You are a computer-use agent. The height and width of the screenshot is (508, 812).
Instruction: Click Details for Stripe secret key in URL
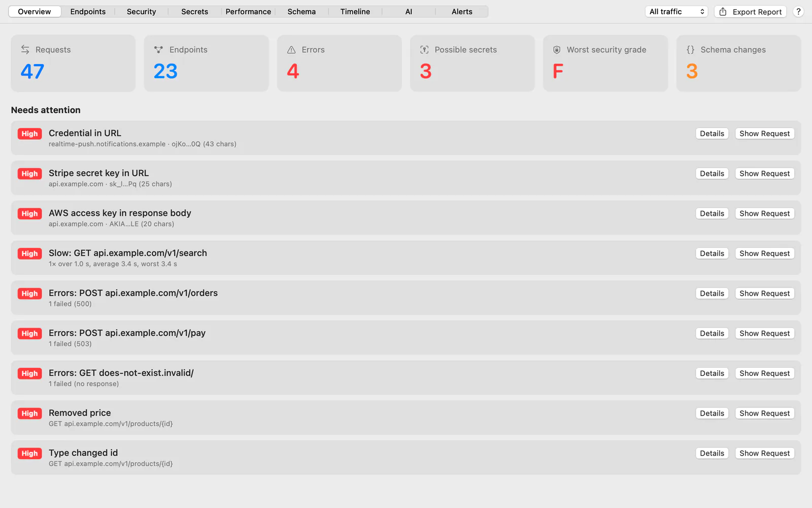712,174
